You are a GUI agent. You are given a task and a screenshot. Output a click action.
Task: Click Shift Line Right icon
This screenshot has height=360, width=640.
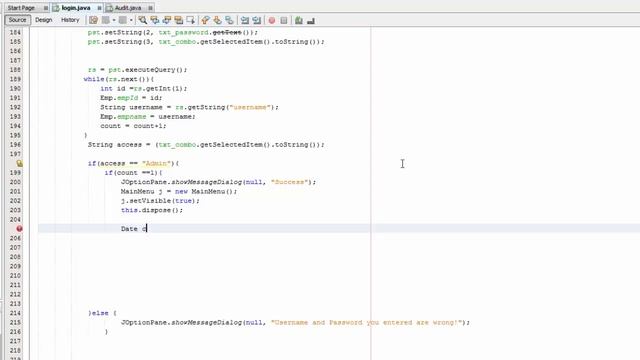click(257, 20)
